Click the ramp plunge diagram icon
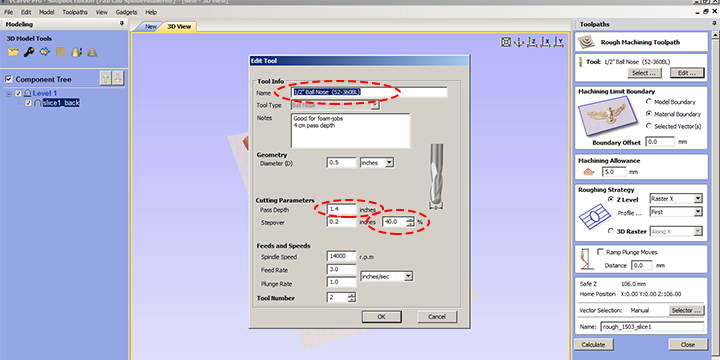The height and width of the screenshot is (360, 720). pos(585,259)
